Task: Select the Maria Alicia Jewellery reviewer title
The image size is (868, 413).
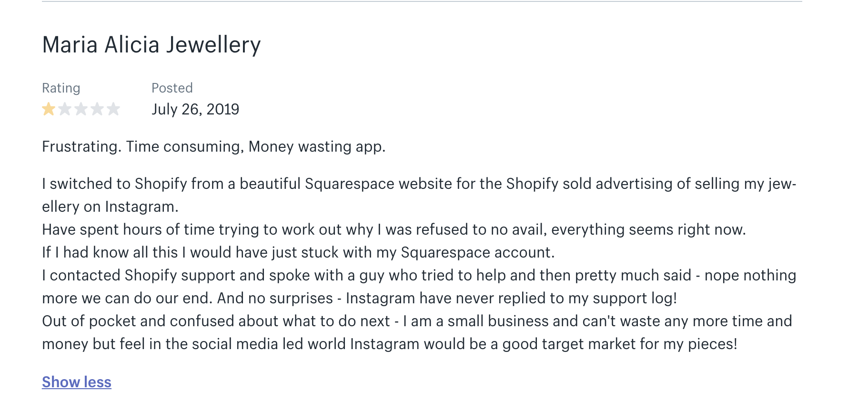Action: coord(151,45)
